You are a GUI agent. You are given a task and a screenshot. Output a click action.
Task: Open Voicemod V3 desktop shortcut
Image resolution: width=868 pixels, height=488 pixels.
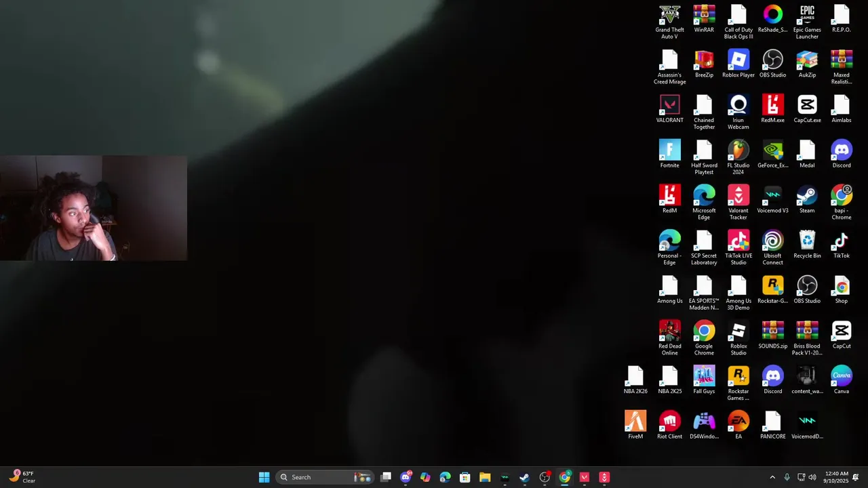click(772, 200)
